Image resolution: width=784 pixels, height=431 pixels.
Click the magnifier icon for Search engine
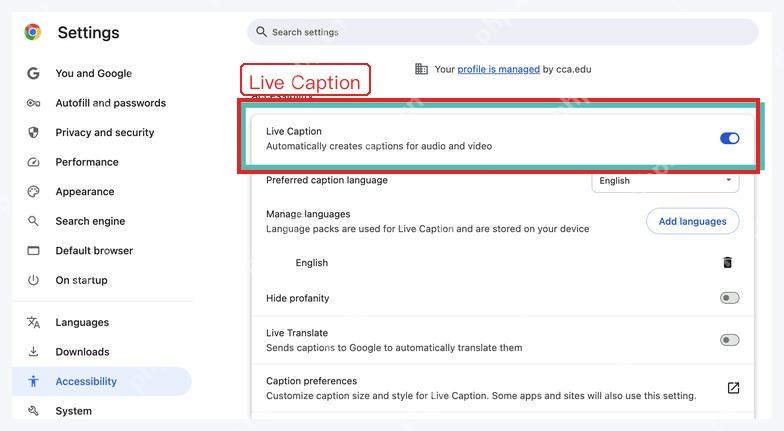[x=33, y=221]
